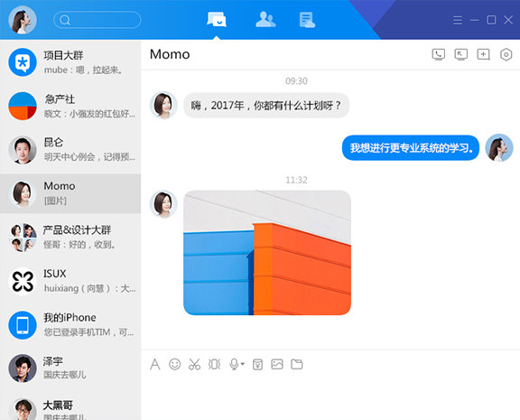Open the 我的iPhone conversation

tap(70, 325)
